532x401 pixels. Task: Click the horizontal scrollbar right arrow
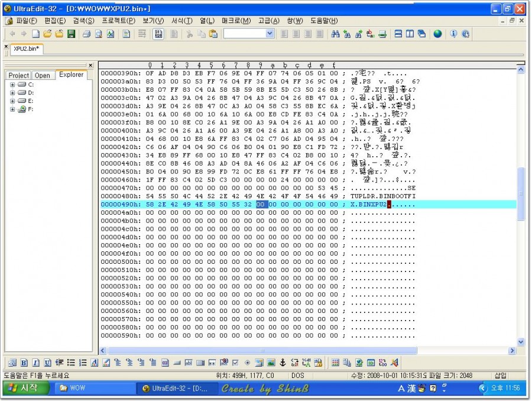pyautogui.click(x=512, y=350)
